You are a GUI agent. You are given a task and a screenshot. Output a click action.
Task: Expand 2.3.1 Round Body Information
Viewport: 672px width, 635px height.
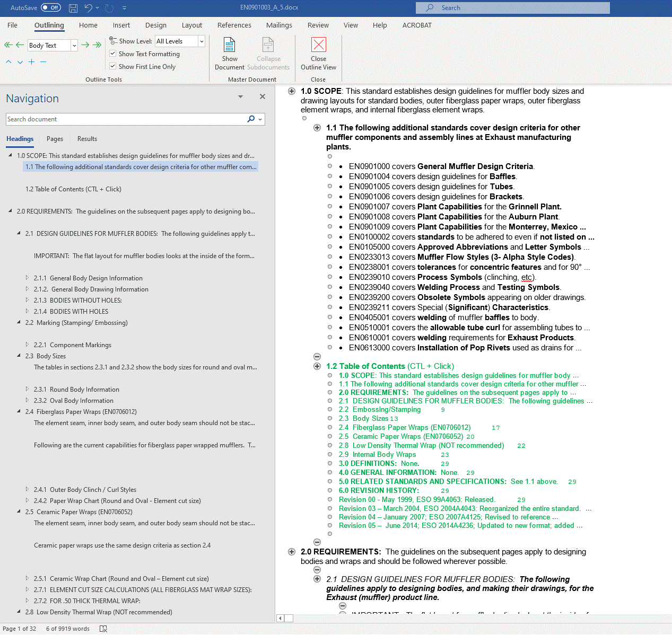click(27, 389)
